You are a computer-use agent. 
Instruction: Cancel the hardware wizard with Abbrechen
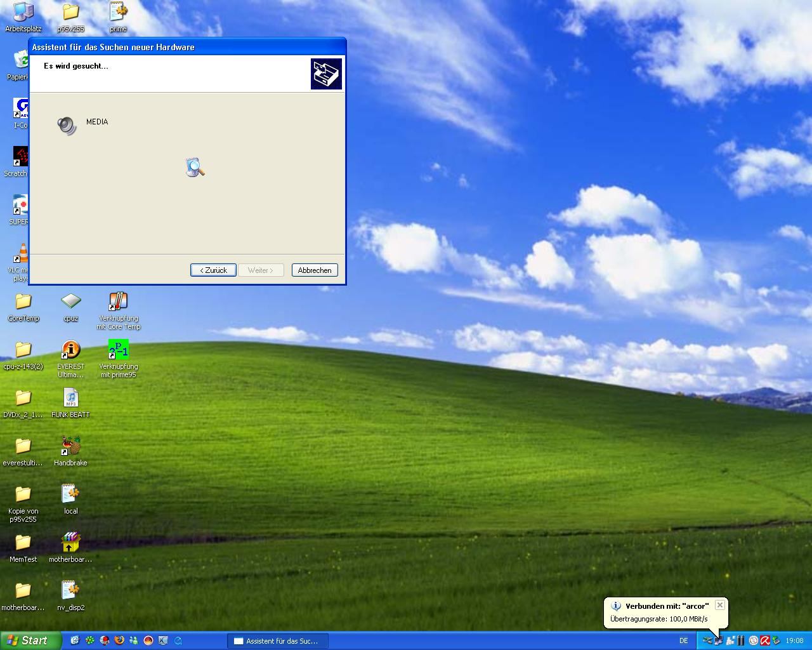point(315,270)
